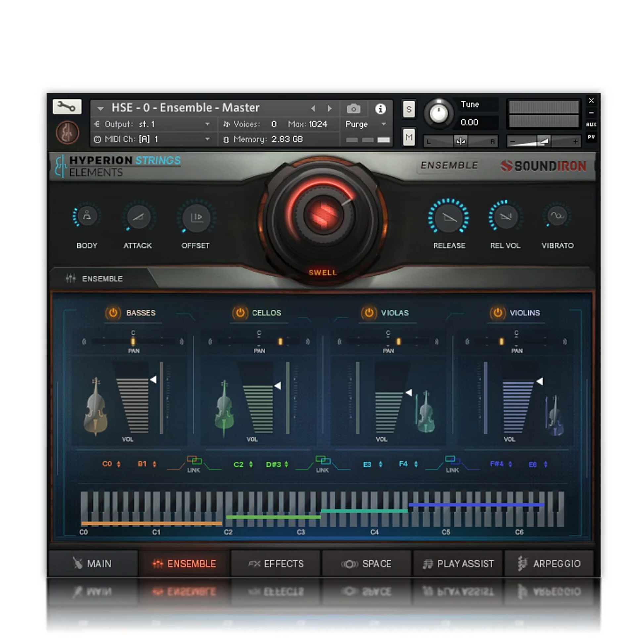
Task: Open the Effects tab
Action: coord(276,563)
